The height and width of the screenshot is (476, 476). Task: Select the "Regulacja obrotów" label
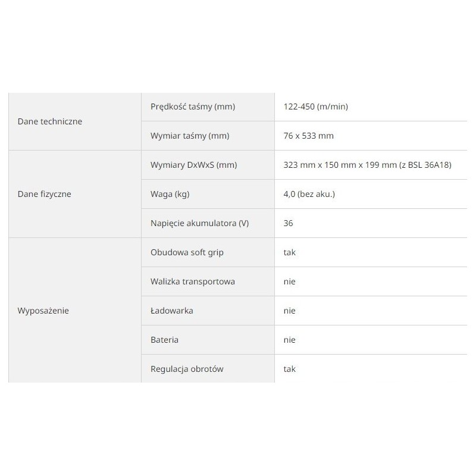coord(187,369)
